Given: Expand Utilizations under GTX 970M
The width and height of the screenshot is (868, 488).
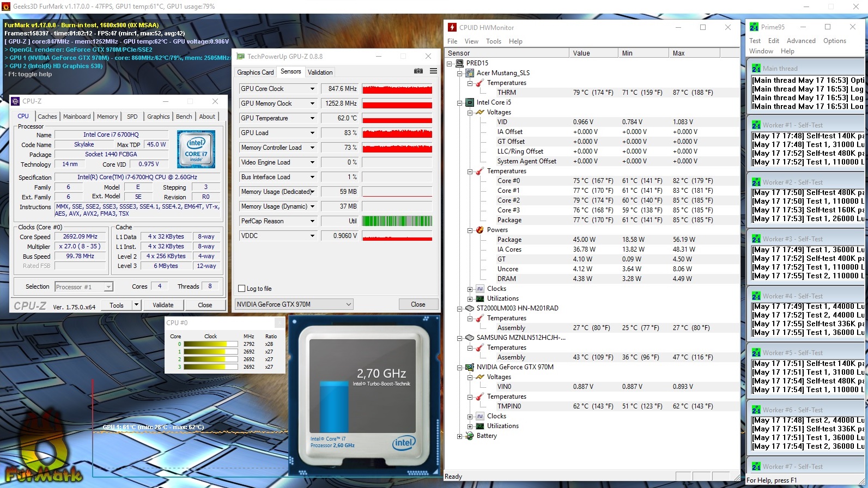Looking at the screenshot, I should coord(470,426).
